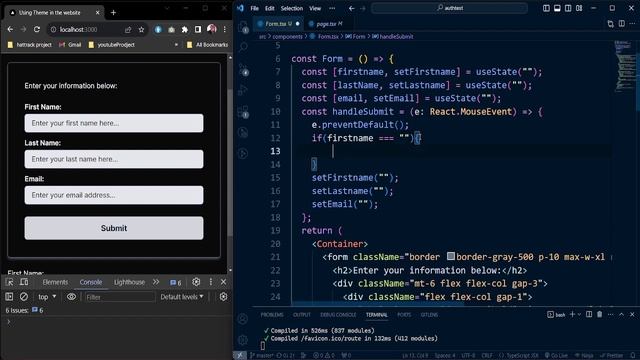
Task: Switch to Elements tab in DevTools
Action: [55, 282]
